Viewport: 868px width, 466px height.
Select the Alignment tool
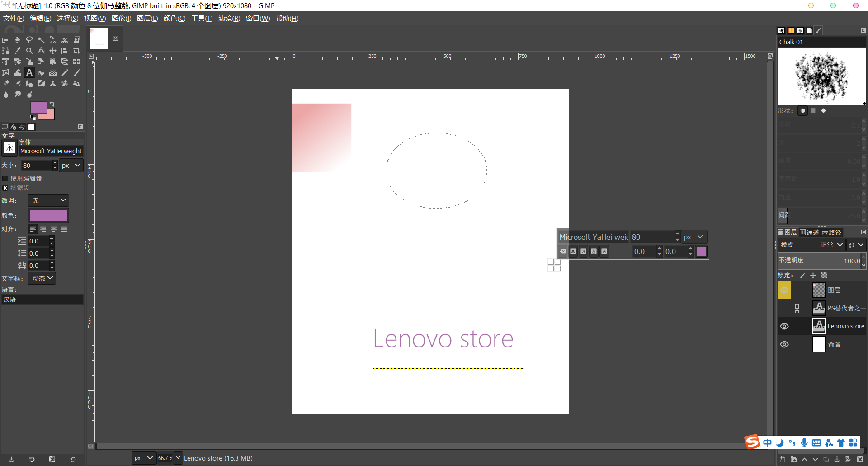[x=65, y=51]
